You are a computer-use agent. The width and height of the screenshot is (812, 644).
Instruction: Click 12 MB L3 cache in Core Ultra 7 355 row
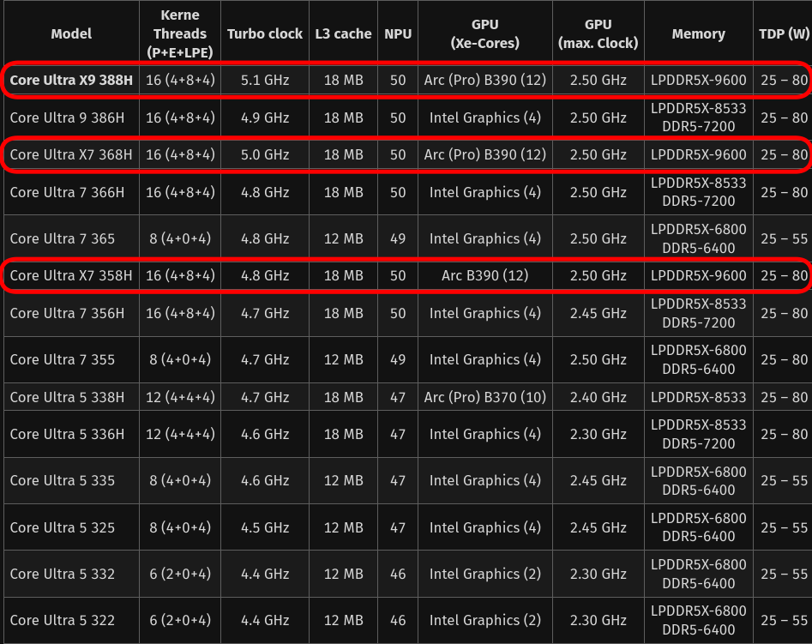(343, 359)
